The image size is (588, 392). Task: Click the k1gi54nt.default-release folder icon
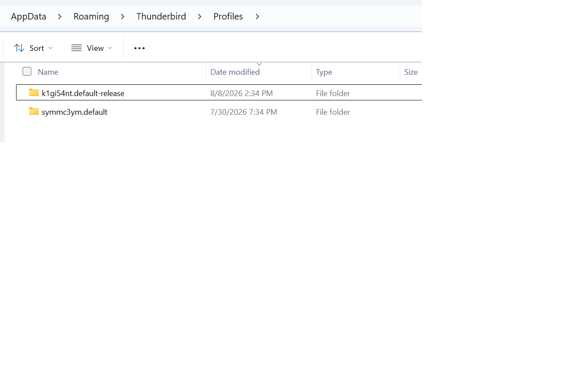tap(34, 93)
